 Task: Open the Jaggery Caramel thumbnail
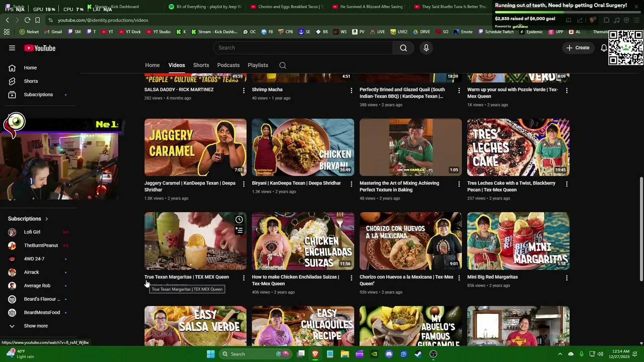[x=195, y=147]
